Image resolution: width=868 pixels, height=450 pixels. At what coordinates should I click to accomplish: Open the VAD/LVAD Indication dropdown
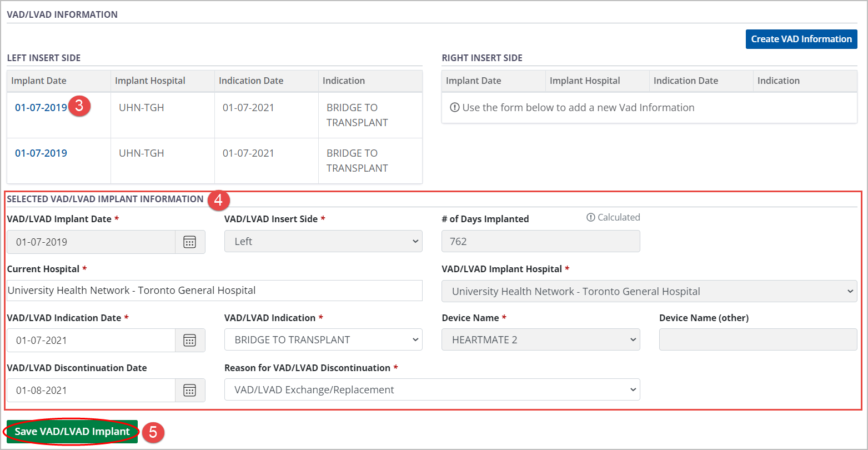click(323, 340)
